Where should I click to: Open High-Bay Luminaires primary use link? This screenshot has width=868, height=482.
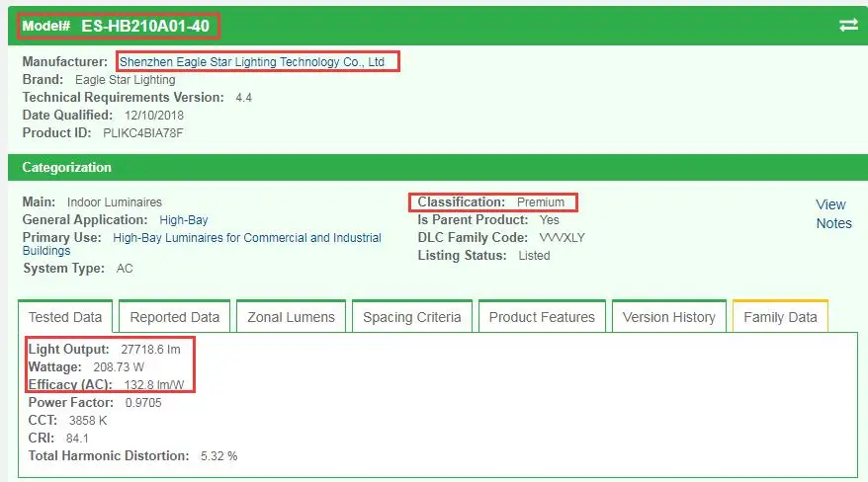point(202,244)
